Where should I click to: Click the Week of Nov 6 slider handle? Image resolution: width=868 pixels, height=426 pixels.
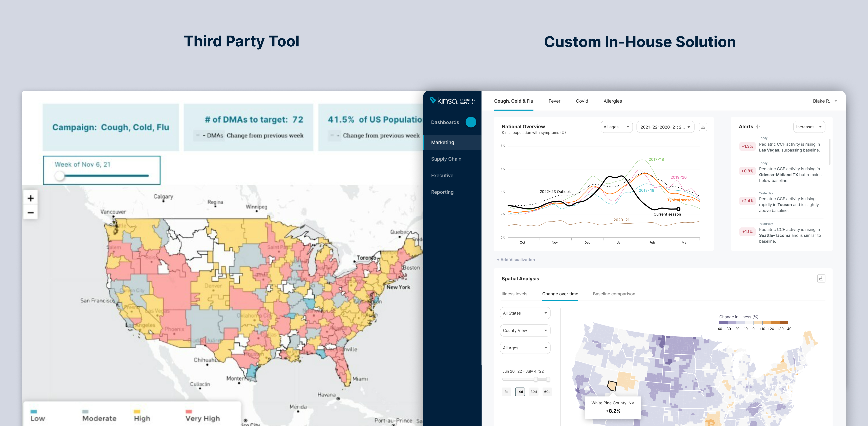[x=60, y=176]
